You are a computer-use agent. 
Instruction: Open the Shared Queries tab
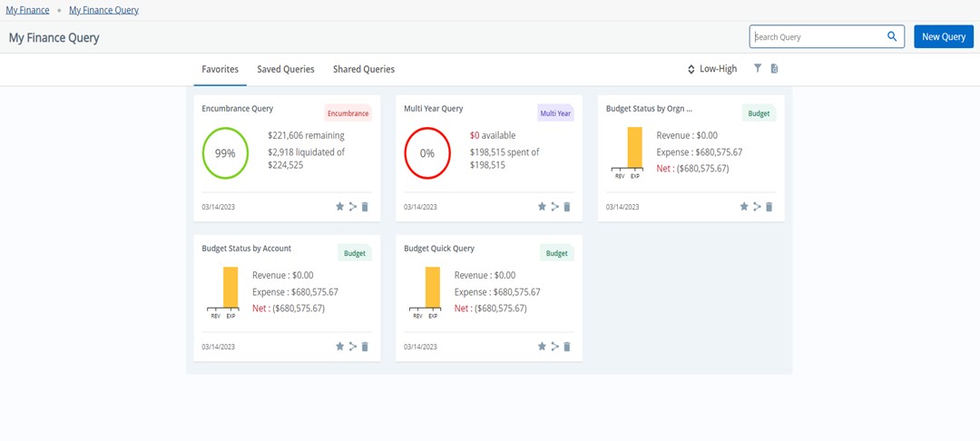(364, 69)
